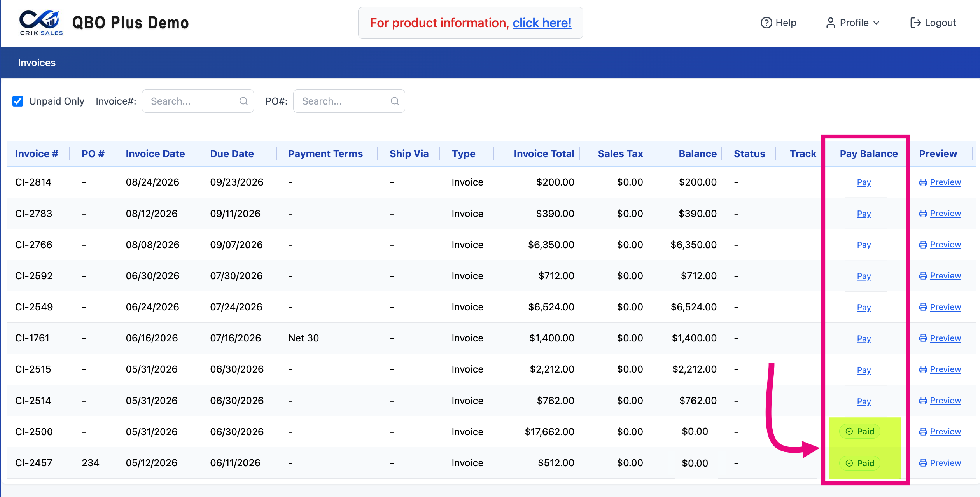Sort by Invoice Total column header

pyautogui.click(x=544, y=154)
